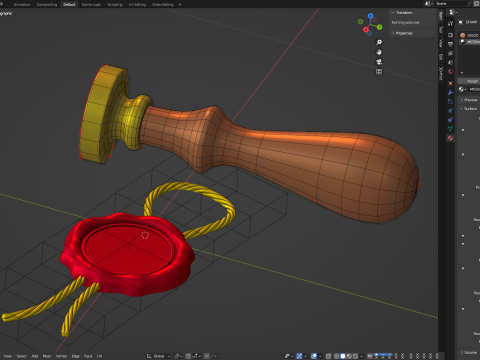Click the Scene name field
The height and width of the screenshot is (360, 480).
[x=450, y=3]
